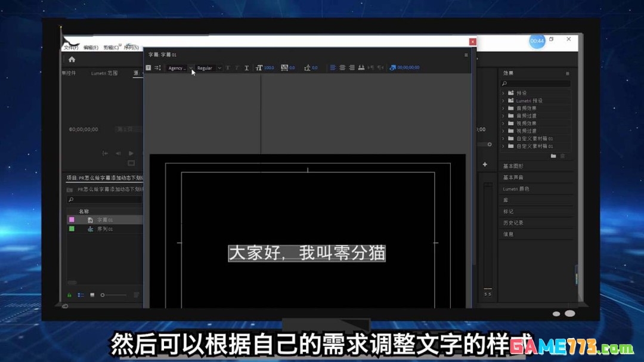Open the Agency font family dropdown

click(x=191, y=67)
